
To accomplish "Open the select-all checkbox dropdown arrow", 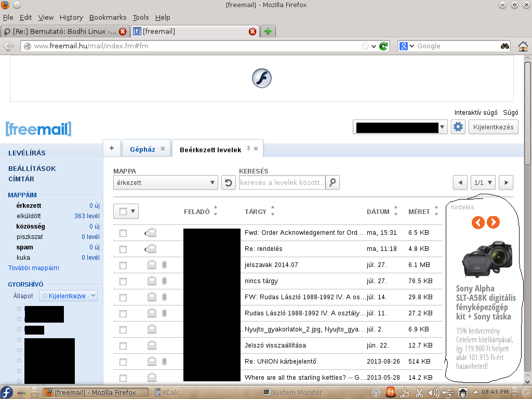I will 133,211.
